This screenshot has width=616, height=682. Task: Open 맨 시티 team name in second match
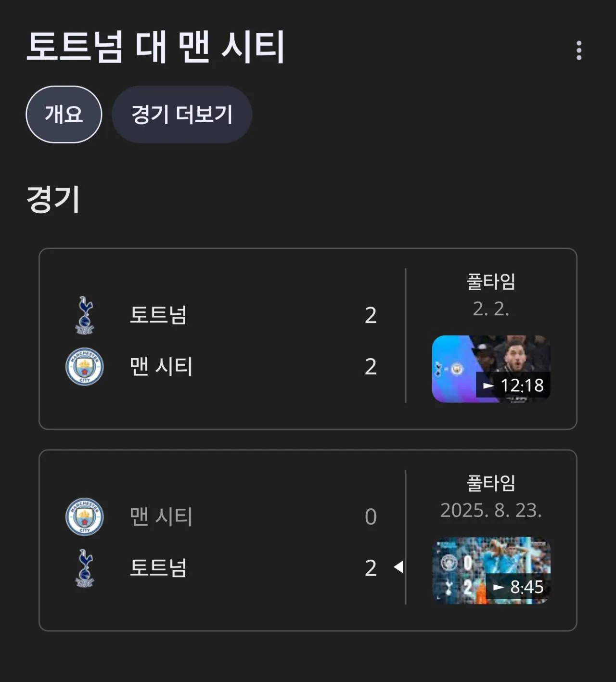161,516
